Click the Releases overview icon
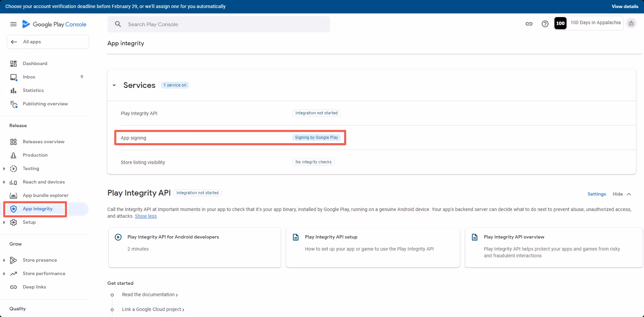This screenshot has width=644, height=317. click(x=13, y=142)
